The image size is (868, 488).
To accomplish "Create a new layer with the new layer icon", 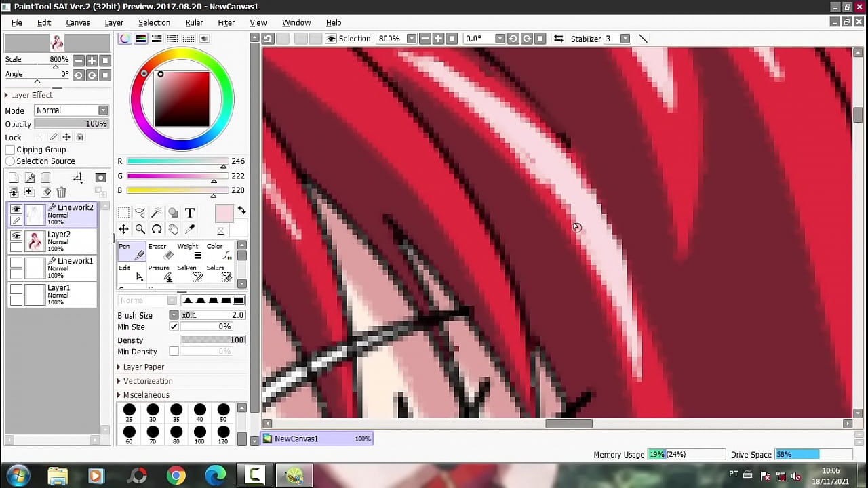I will tap(14, 178).
